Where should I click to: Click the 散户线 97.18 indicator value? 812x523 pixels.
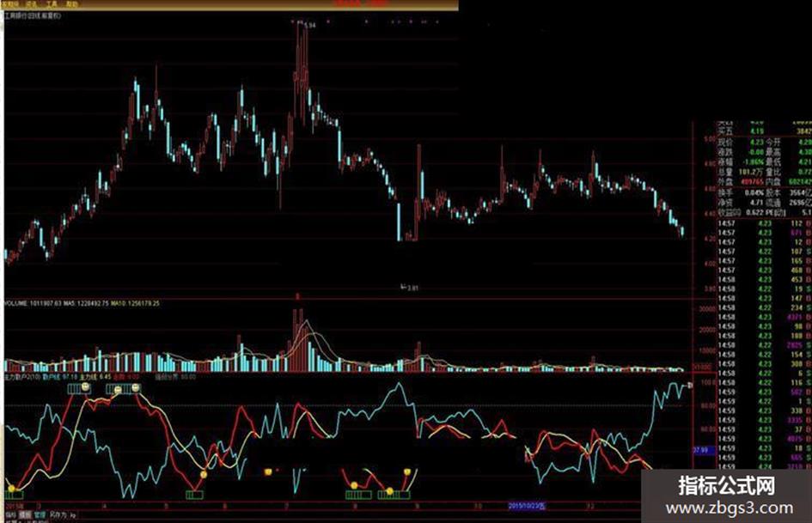pyautogui.click(x=60, y=377)
